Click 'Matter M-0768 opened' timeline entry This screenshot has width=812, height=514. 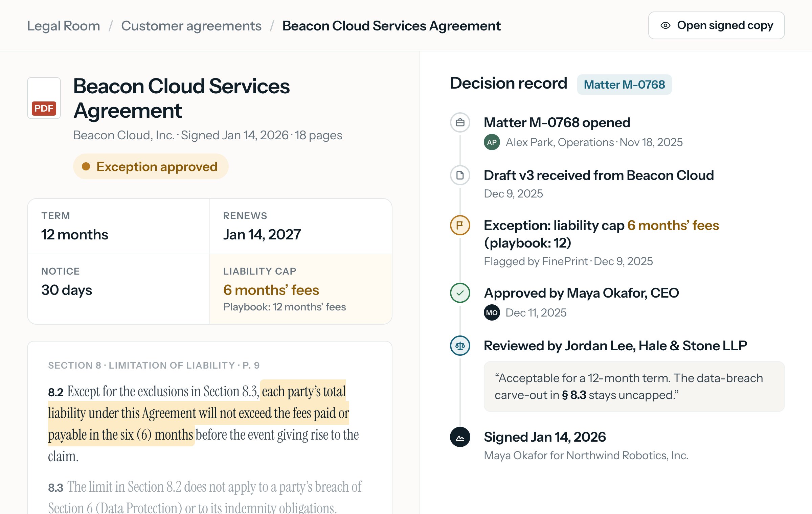(557, 122)
